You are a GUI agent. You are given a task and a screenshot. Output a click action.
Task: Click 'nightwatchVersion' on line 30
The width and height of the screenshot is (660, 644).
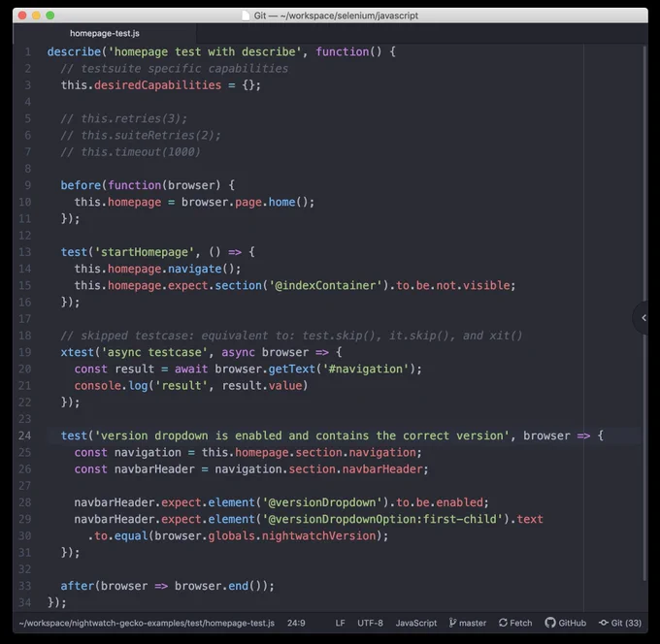tap(318, 536)
